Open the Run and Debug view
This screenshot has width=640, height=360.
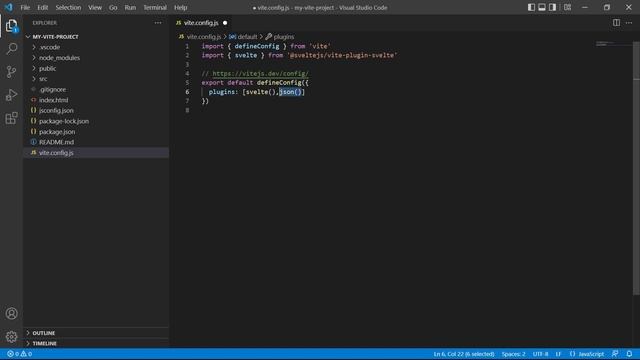click(11, 95)
